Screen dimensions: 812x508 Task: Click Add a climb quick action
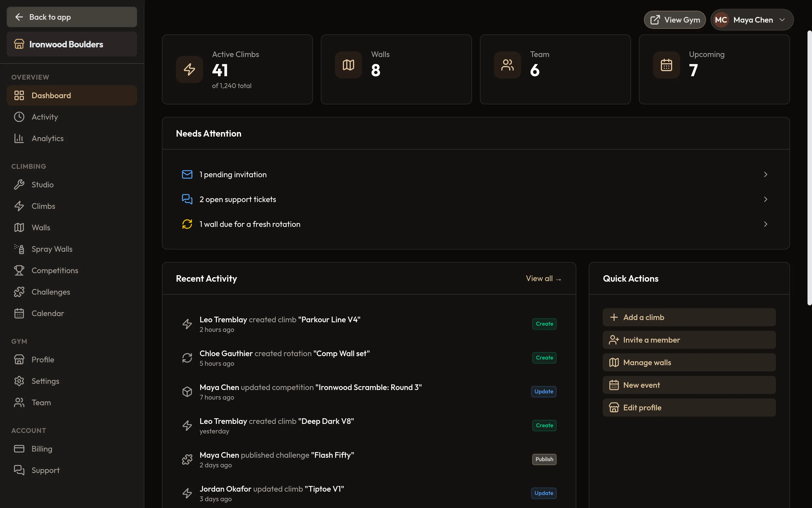(x=689, y=317)
